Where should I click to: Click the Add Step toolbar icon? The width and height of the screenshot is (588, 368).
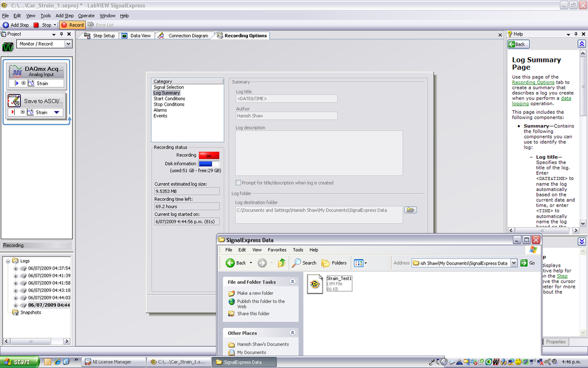pyautogui.click(x=6, y=25)
